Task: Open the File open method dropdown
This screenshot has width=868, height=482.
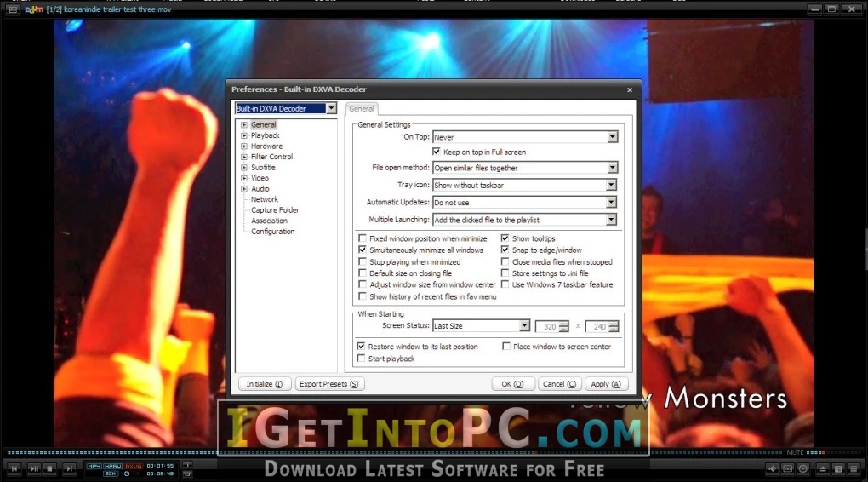Action: point(612,167)
